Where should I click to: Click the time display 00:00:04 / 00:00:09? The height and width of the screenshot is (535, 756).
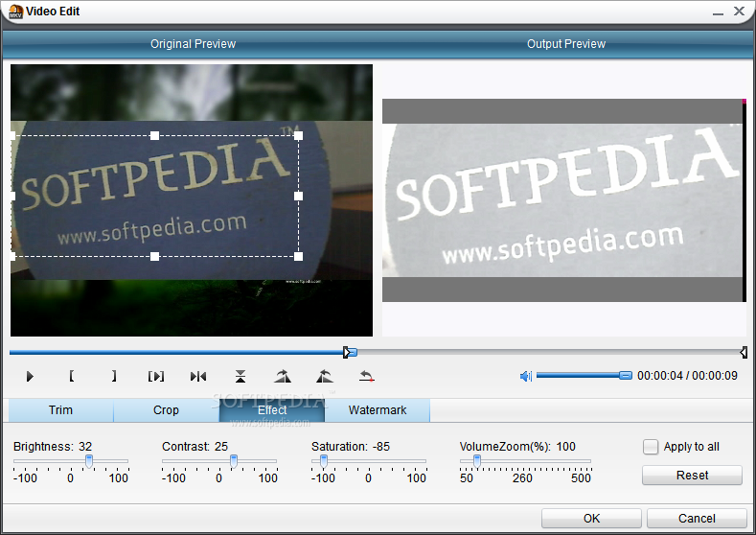[687, 376]
